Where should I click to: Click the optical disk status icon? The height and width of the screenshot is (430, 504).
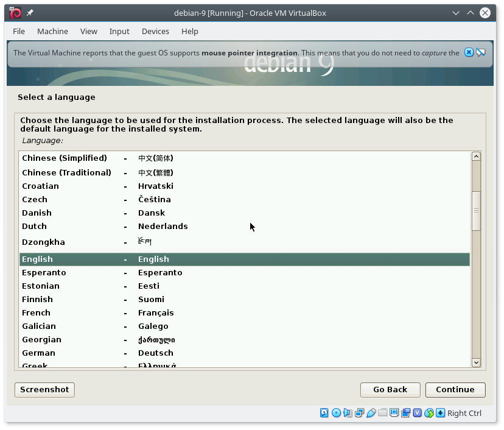pos(336,413)
